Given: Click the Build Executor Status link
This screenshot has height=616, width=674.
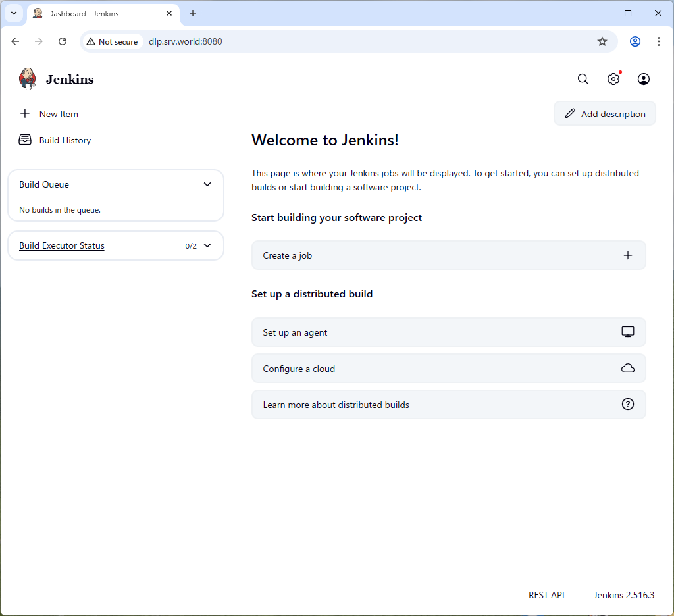Looking at the screenshot, I should click(x=62, y=245).
